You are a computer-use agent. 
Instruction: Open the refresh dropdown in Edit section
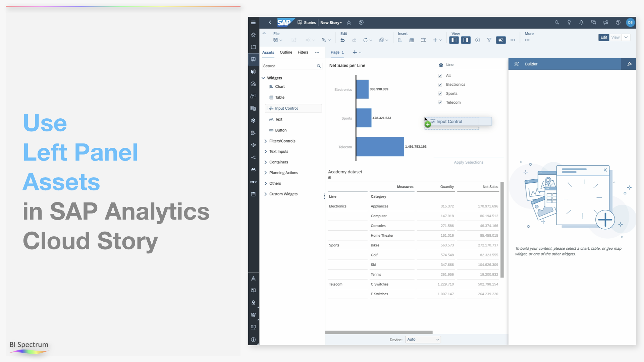tap(368, 40)
